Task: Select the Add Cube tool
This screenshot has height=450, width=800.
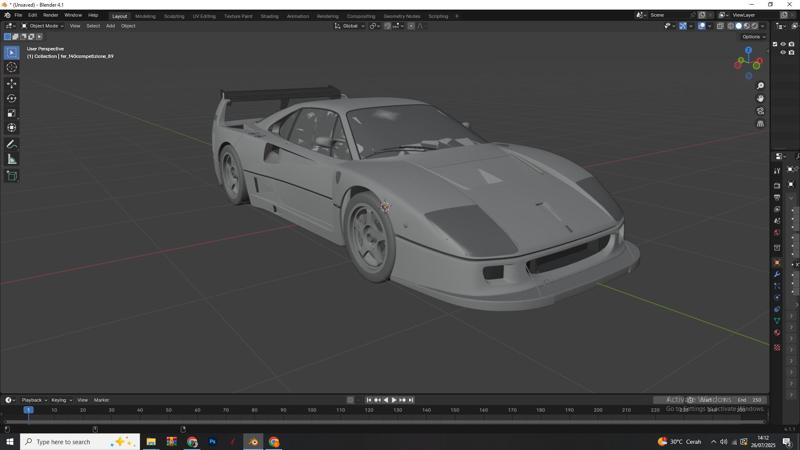Action: (12, 176)
